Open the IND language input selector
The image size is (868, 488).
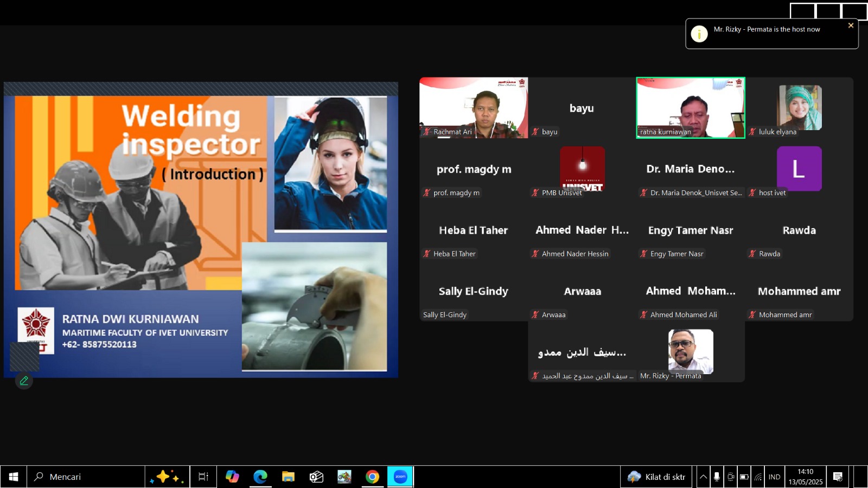pyautogui.click(x=774, y=477)
